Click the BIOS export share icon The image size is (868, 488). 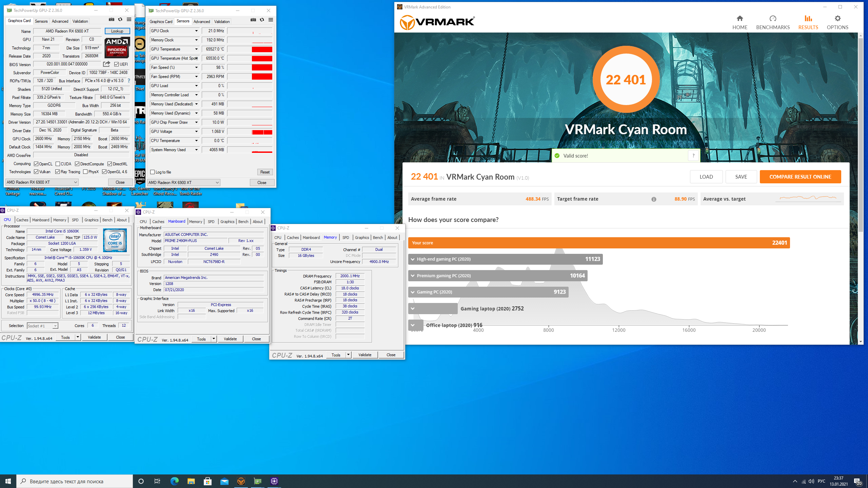(x=106, y=64)
